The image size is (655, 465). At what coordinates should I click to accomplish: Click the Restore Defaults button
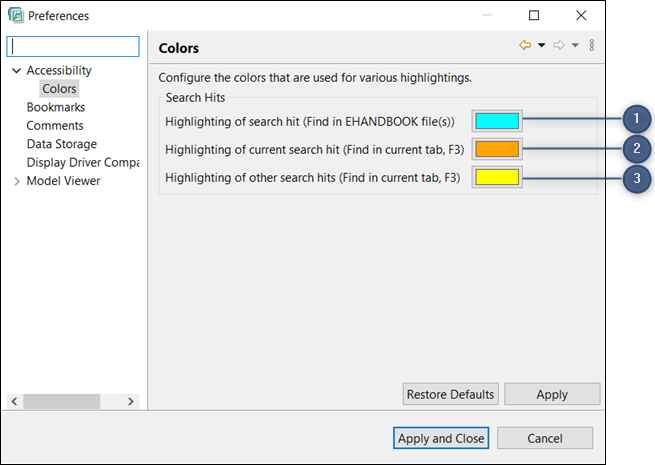[x=450, y=394]
